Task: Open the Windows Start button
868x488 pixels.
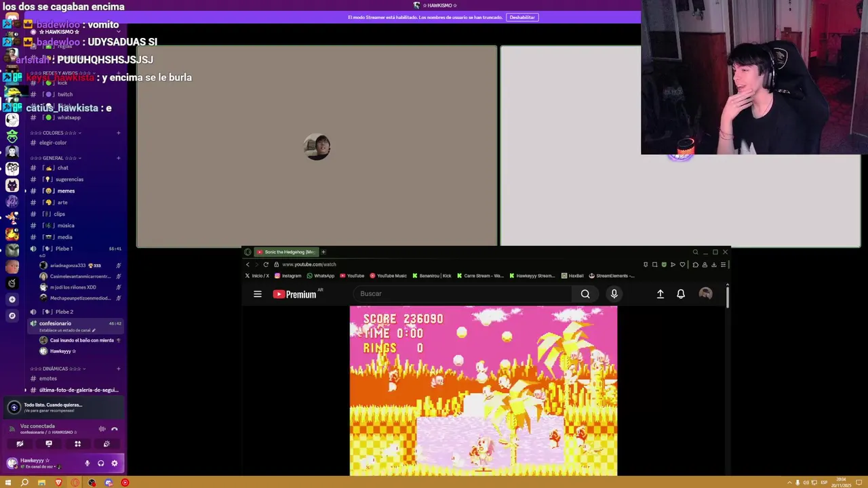Action: point(8,483)
